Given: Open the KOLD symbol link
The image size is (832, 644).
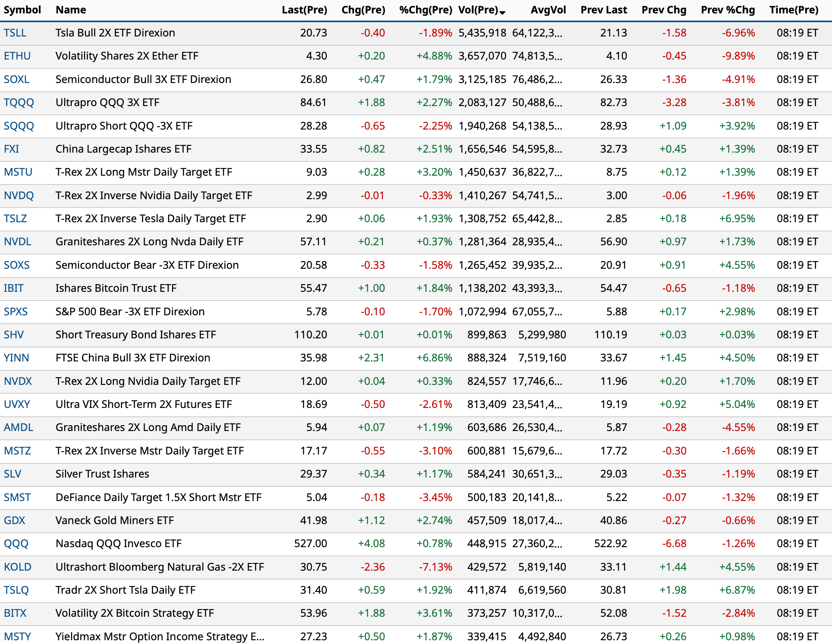Looking at the screenshot, I should pos(18,567).
